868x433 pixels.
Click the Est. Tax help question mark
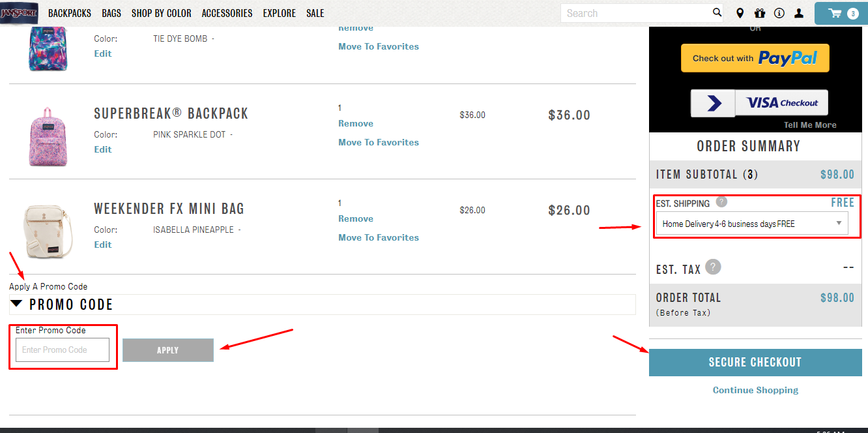point(714,267)
